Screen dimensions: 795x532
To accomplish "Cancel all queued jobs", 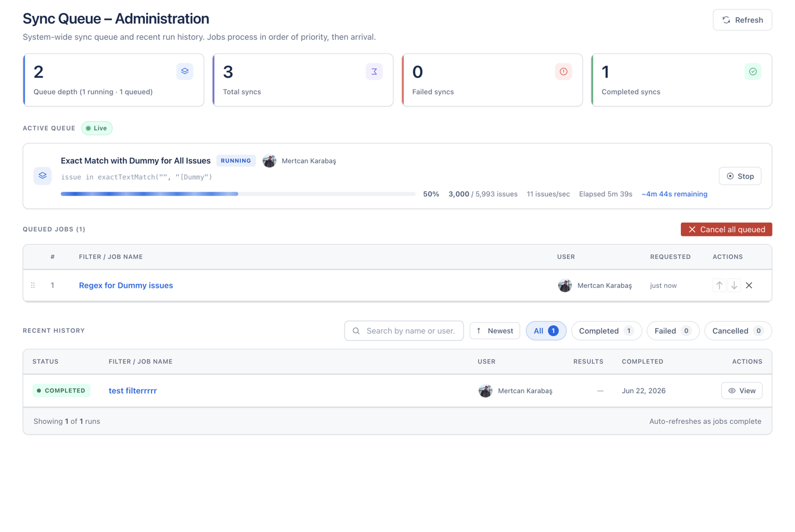I will [x=726, y=229].
